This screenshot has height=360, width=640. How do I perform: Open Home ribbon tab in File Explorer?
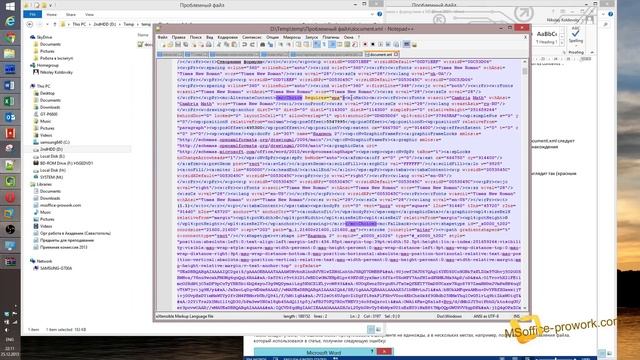click(x=51, y=14)
